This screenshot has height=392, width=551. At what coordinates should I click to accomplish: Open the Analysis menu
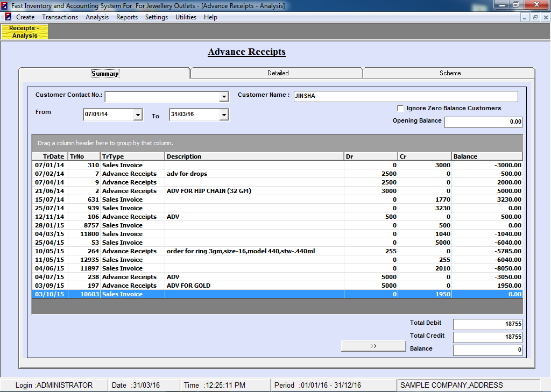coord(97,17)
